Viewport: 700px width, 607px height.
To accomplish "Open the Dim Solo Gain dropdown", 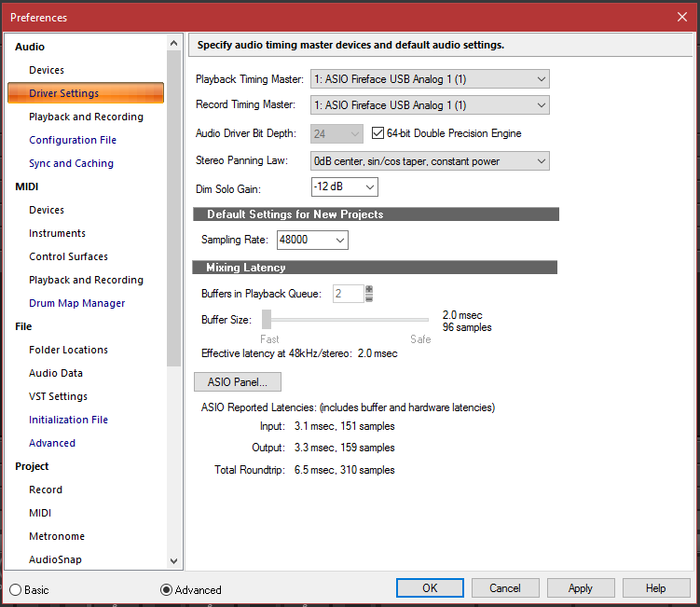I will 344,187.
